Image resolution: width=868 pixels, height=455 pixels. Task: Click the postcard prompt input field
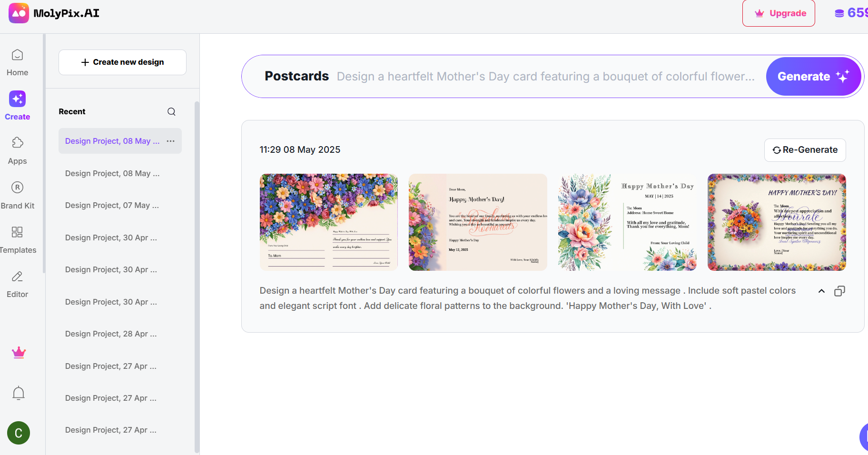coord(545,77)
